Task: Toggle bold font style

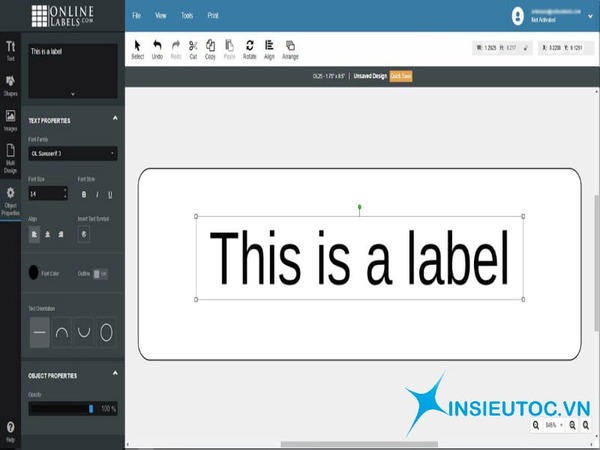Action: [83, 194]
